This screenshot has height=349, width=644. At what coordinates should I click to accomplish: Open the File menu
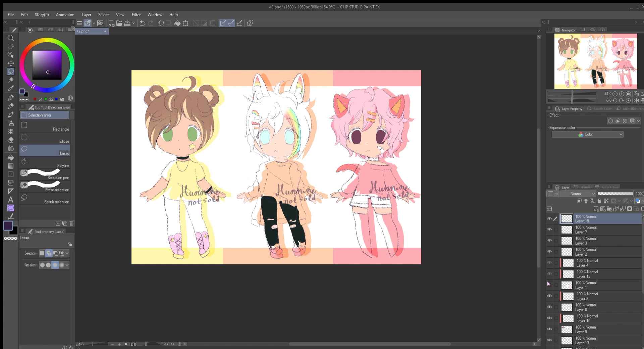11,15
